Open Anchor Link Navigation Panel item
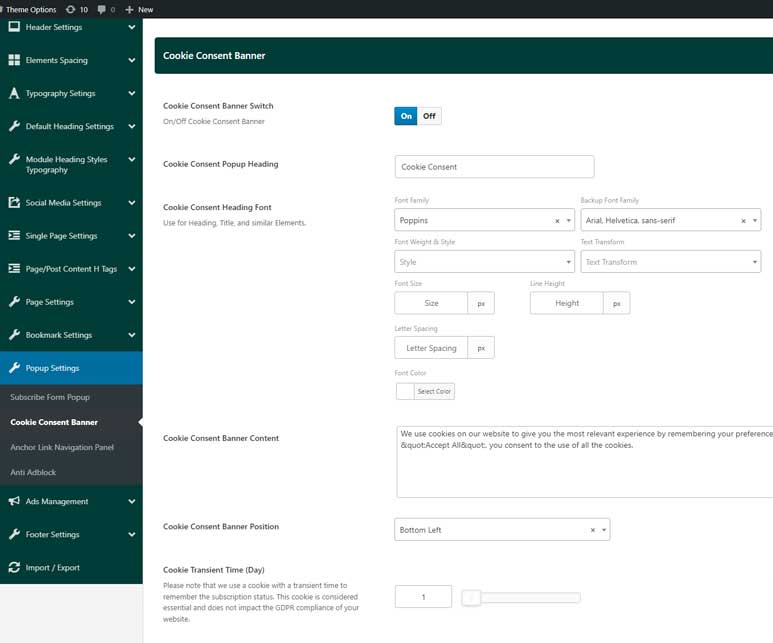 62,447
